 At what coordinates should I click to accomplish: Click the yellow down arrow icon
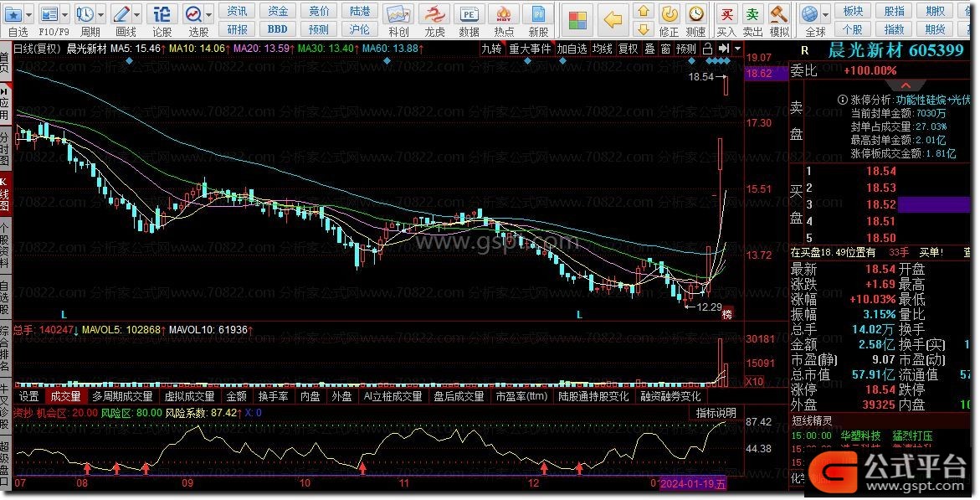pos(643,28)
